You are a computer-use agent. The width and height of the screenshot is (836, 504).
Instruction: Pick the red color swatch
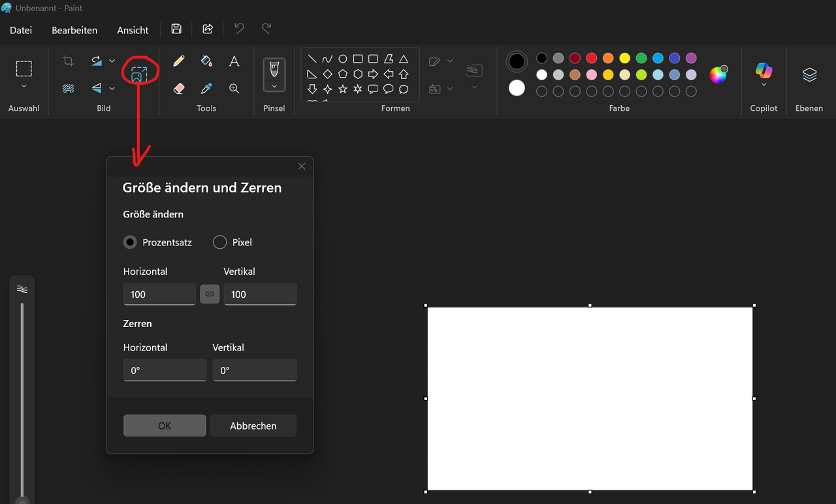(591, 58)
